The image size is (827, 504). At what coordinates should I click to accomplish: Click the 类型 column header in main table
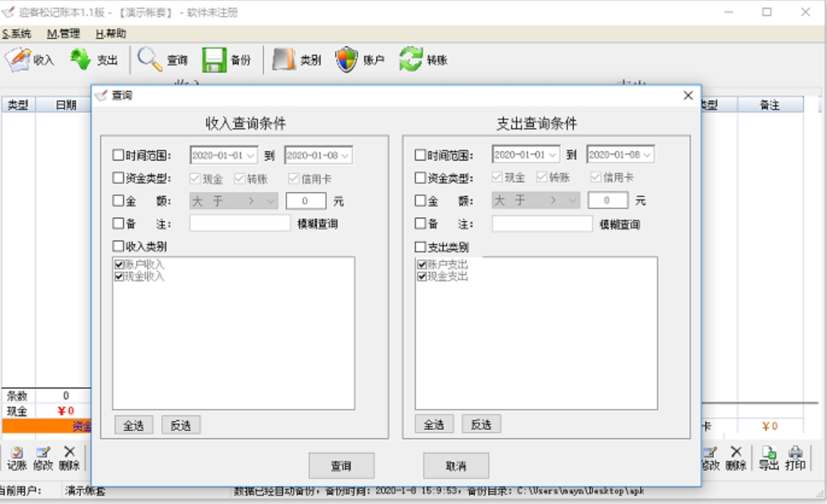(x=18, y=105)
